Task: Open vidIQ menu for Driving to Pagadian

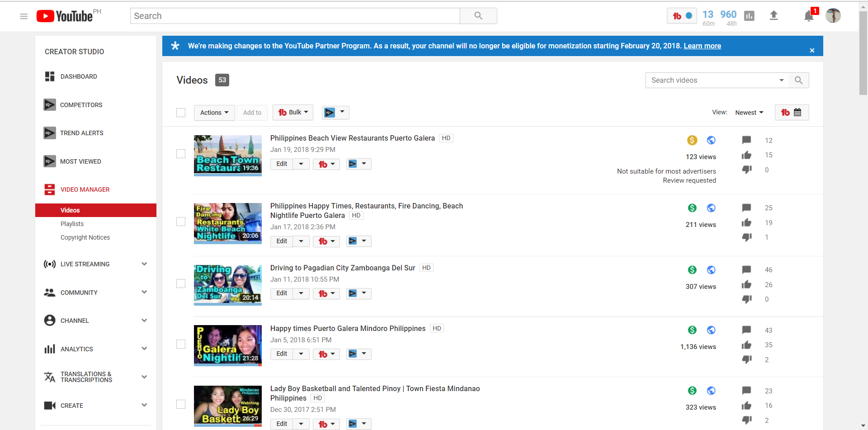Action: tap(359, 293)
